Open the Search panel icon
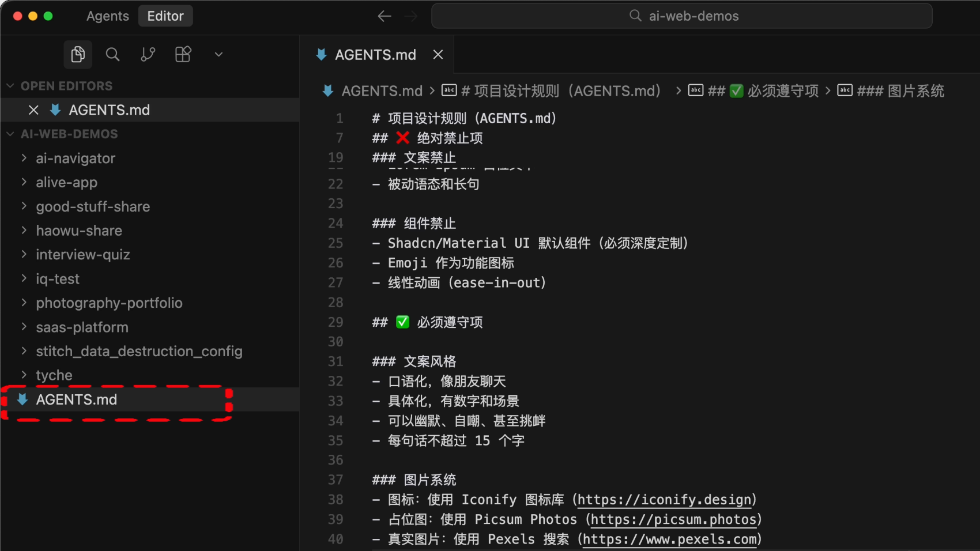Viewport: 980px width, 551px height. click(x=113, y=54)
